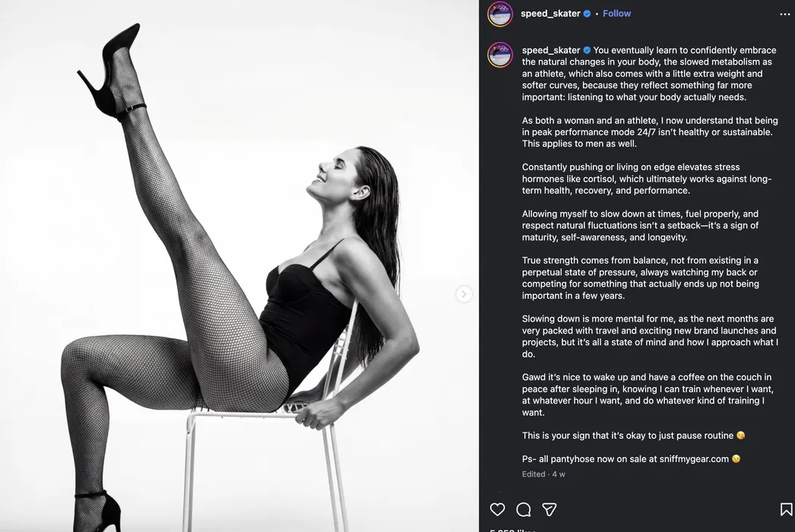Click the "Edited · 4 w" timestamp
This screenshot has width=795, height=532.
click(x=543, y=474)
